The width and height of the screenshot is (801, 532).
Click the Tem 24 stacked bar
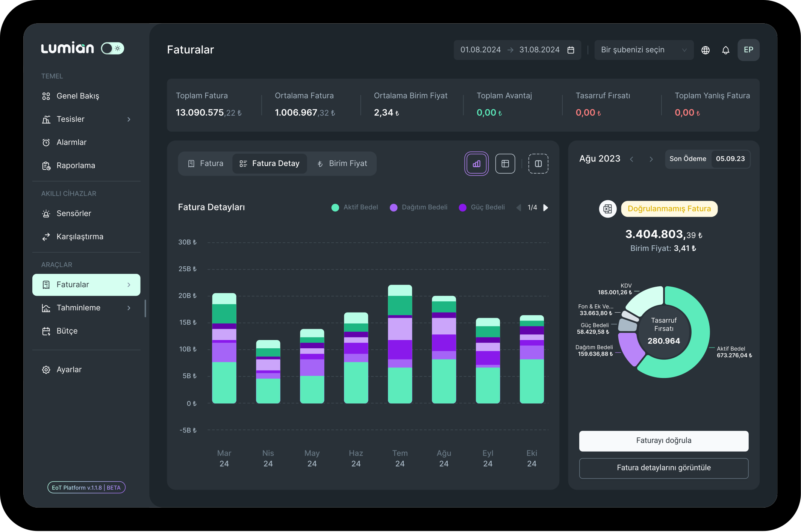pyautogui.click(x=400, y=344)
